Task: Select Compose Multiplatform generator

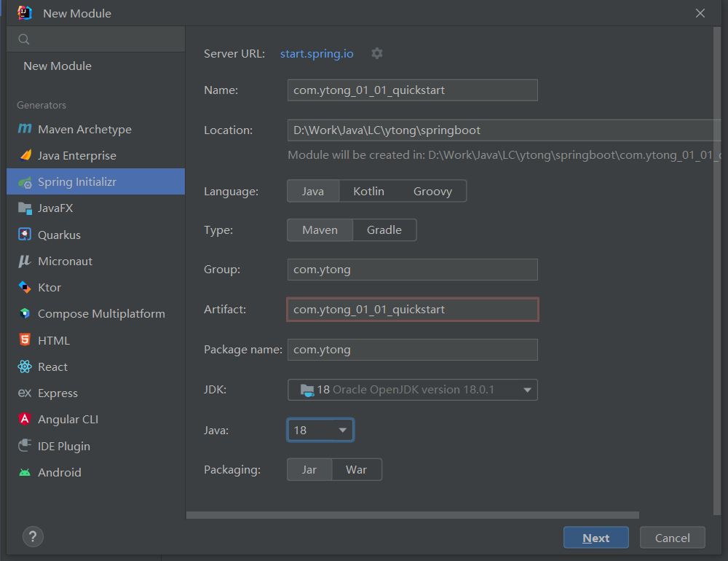Action: click(x=95, y=314)
